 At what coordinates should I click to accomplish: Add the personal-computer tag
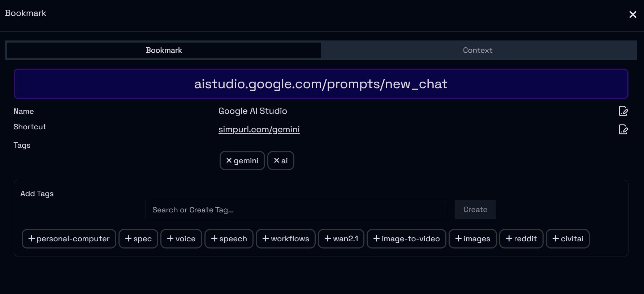click(69, 239)
